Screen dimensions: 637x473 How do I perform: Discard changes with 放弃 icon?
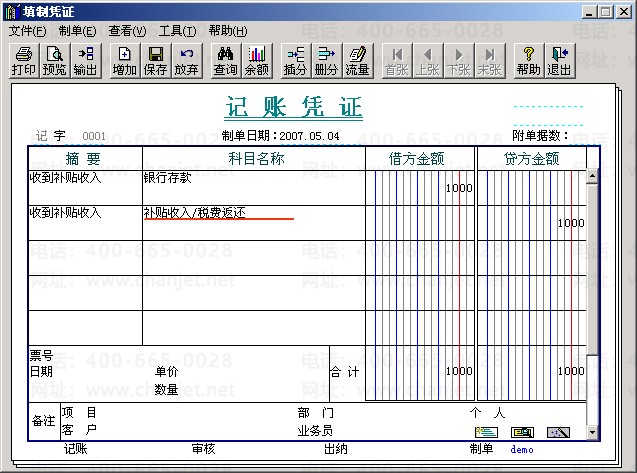[186, 61]
